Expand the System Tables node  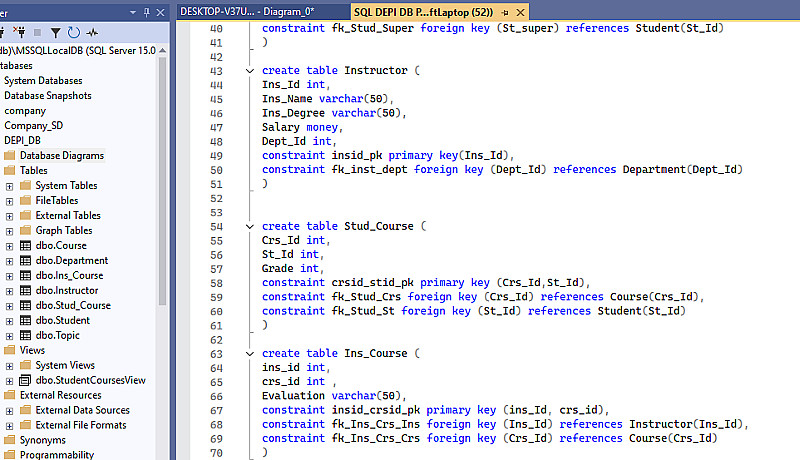click(x=9, y=187)
